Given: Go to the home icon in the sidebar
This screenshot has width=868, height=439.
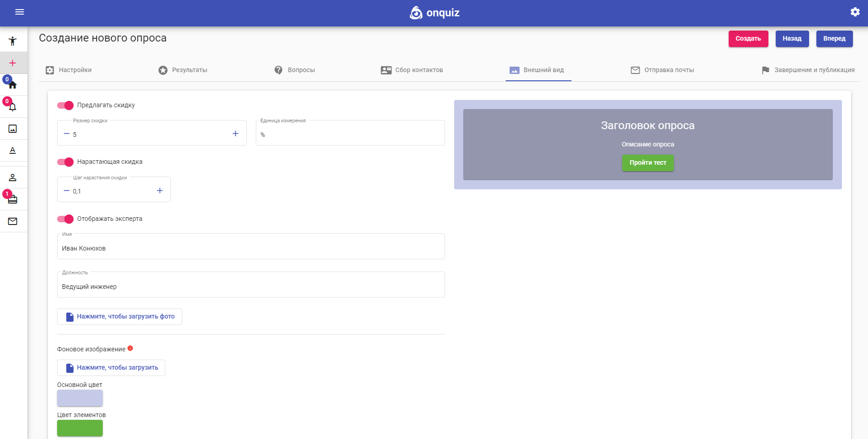Looking at the screenshot, I should tap(13, 85).
